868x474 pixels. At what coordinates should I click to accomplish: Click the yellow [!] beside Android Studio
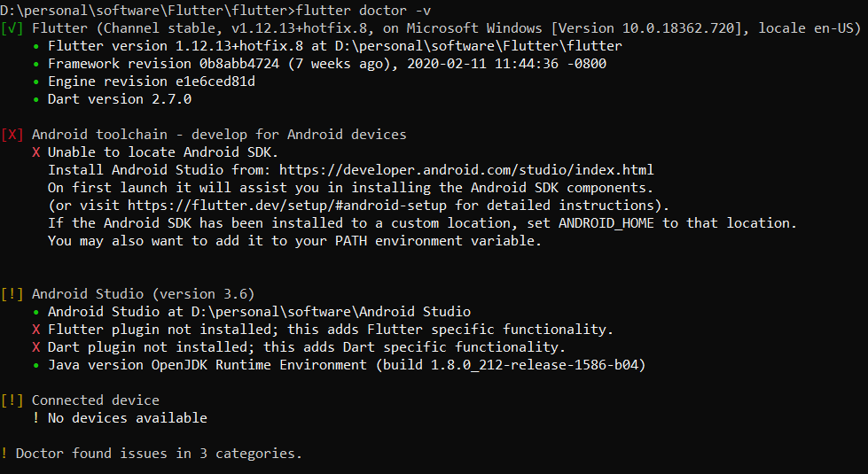(12, 293)
